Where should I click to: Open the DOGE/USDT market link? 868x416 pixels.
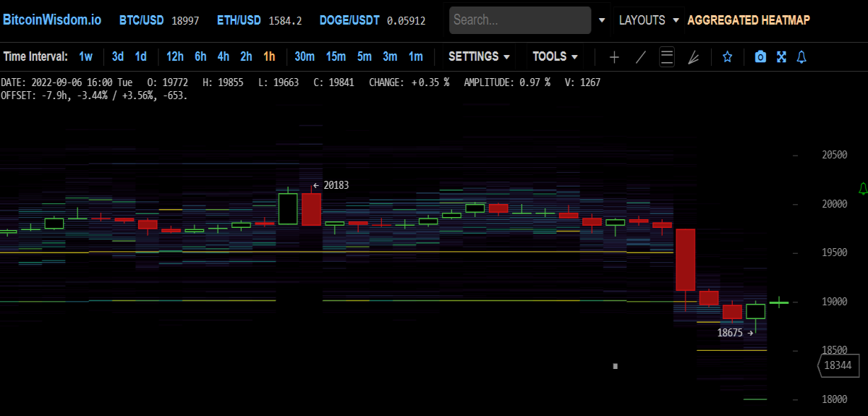(349, 20)
